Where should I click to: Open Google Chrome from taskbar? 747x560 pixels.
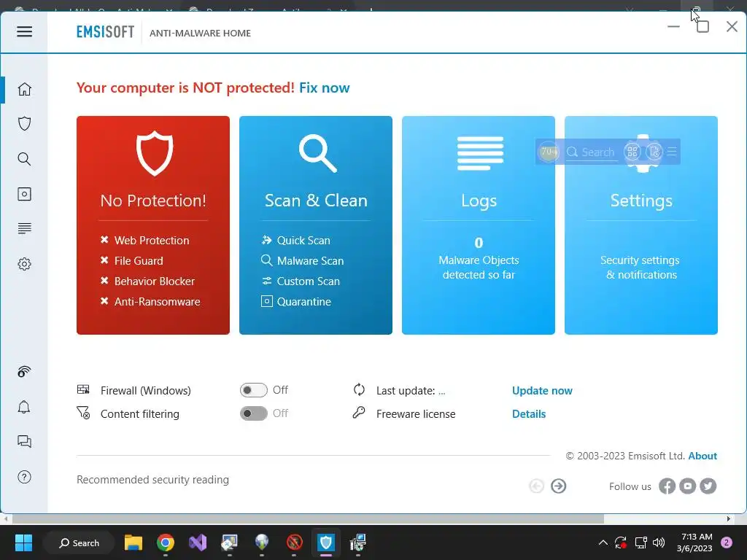[166, 542]
